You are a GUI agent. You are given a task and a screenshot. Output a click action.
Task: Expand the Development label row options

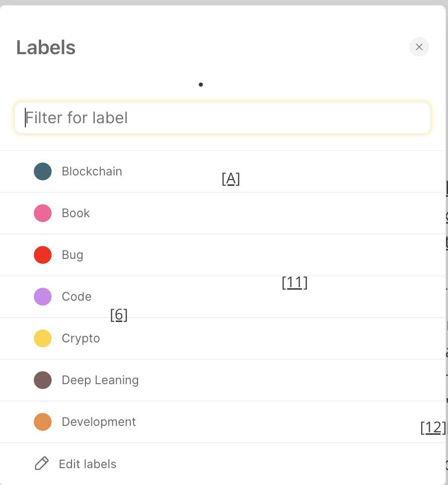pyautogui.click(x=98, y=421)
